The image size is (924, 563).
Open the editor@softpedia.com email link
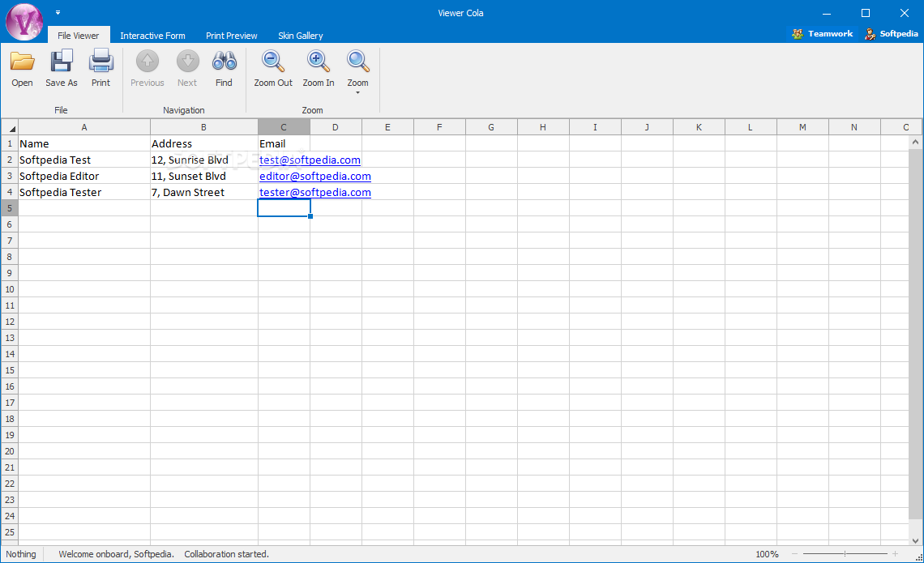(x=315, y=176)
